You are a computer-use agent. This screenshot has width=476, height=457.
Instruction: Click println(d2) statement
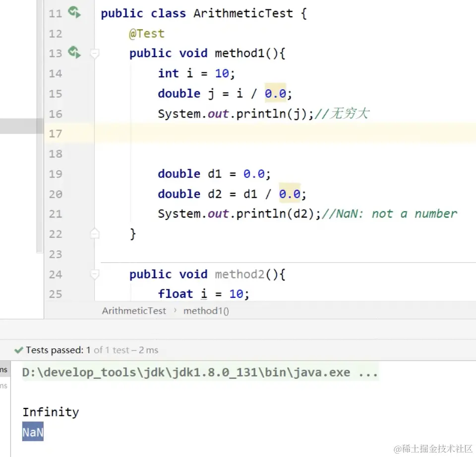239,214
